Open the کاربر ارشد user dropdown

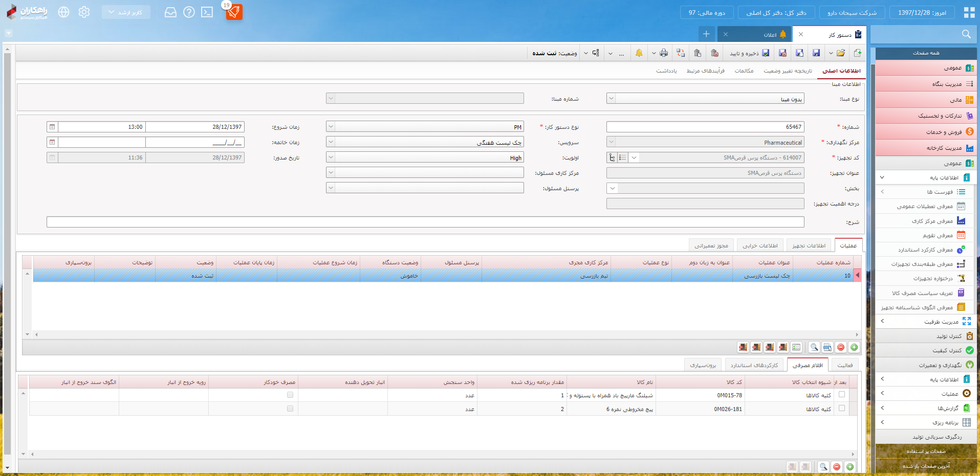coord(126,12)
